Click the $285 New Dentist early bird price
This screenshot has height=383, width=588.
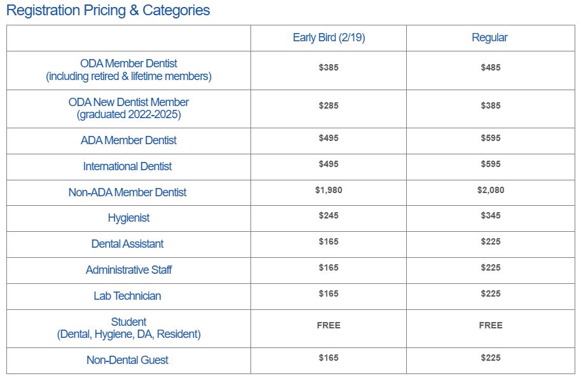[329, 105]
